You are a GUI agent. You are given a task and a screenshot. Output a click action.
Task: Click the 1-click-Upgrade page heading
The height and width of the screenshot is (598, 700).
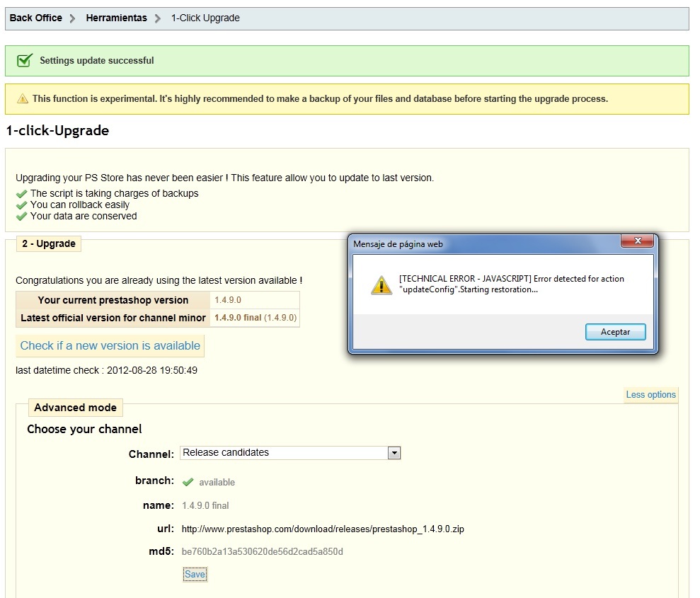click(x=57, y=130)
